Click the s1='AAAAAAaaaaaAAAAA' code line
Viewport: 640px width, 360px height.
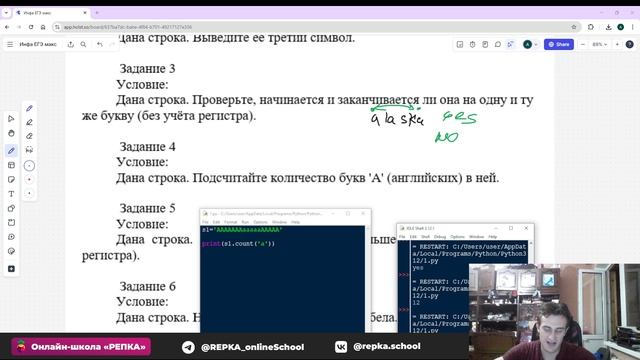pyautogui.click(x=242, y=230)
